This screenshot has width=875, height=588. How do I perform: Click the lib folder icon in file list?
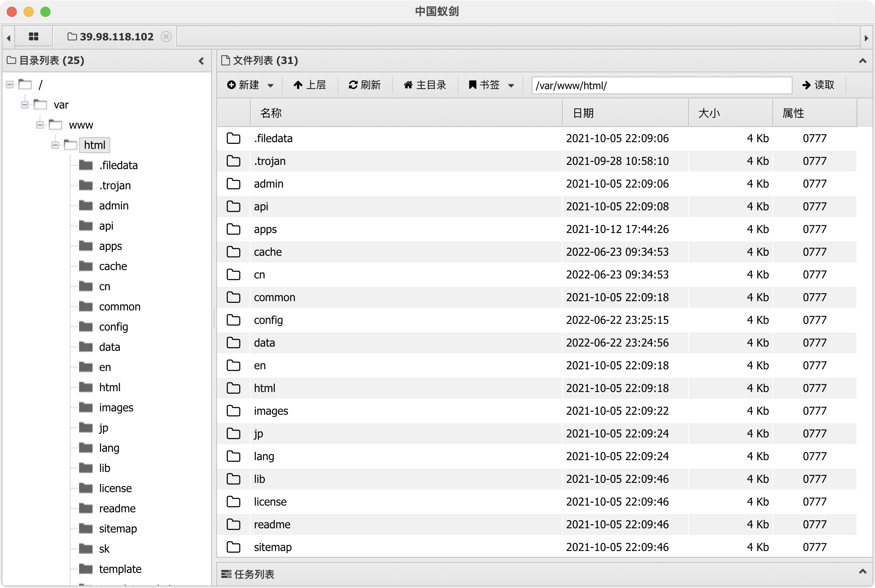pyautogui.click(x=233, y=479)
